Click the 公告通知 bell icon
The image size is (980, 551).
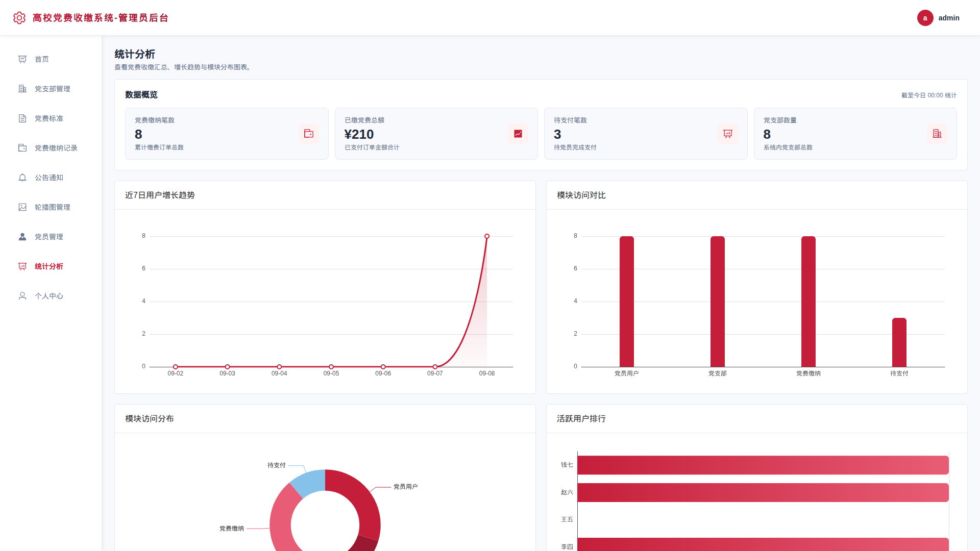click(x=22, y=178)
